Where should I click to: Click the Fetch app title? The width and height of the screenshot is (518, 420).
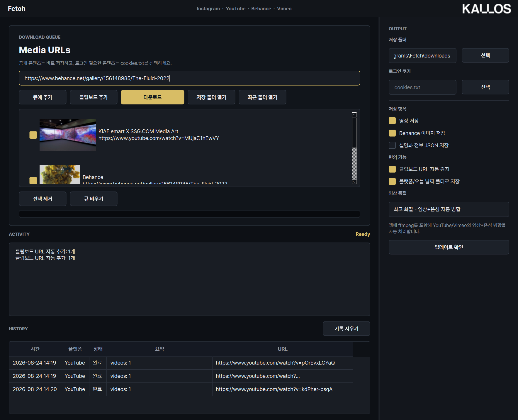pyautogui.click(x=17, y=9)
